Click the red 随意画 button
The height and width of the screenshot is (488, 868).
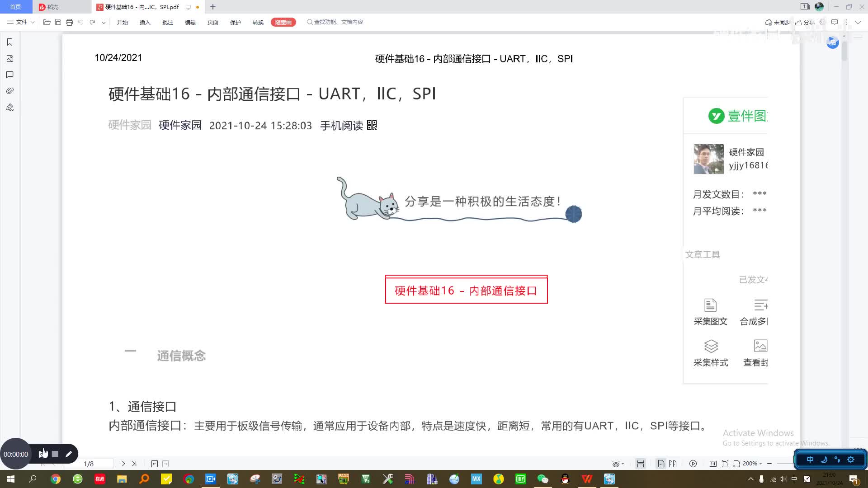pyautogui.click(x=283, y=22)
